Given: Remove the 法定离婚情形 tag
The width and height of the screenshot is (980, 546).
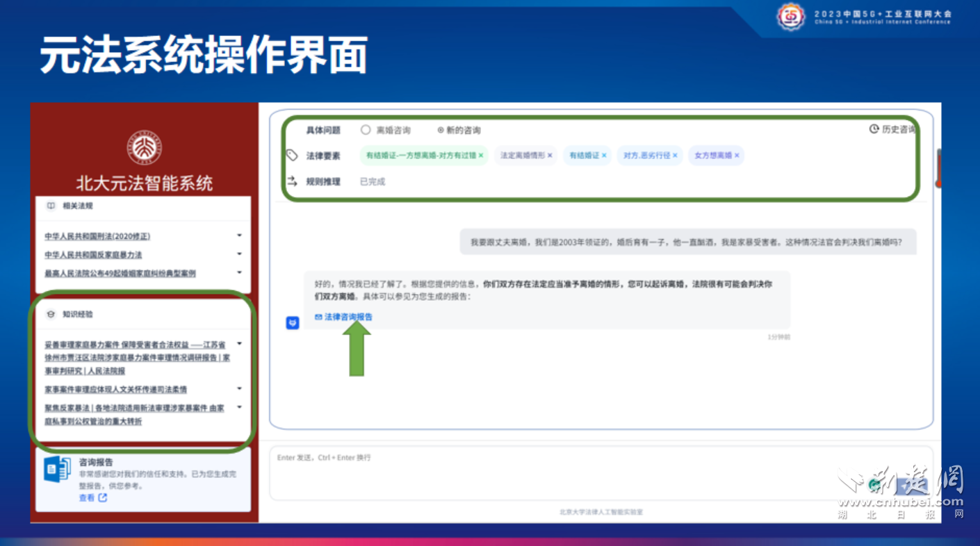Looking at the screenshot, I should click(550, 156).
